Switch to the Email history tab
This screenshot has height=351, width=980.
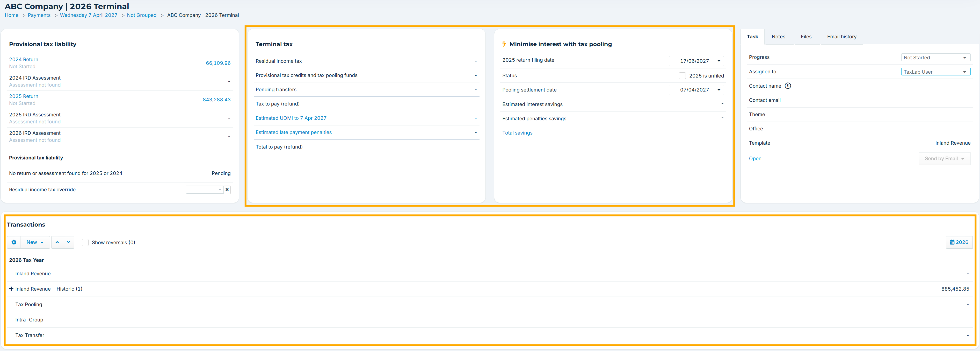pyautogui.click(x=841, y=37)
